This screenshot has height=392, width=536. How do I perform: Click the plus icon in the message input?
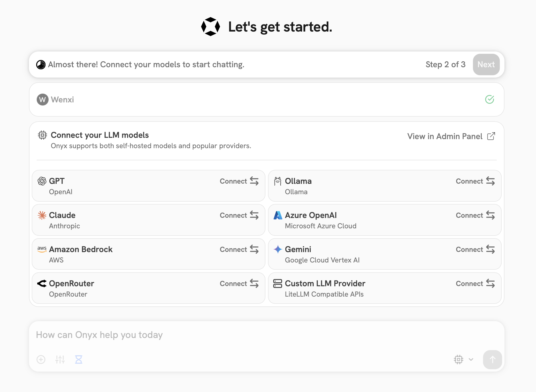[x=41, y=359]
